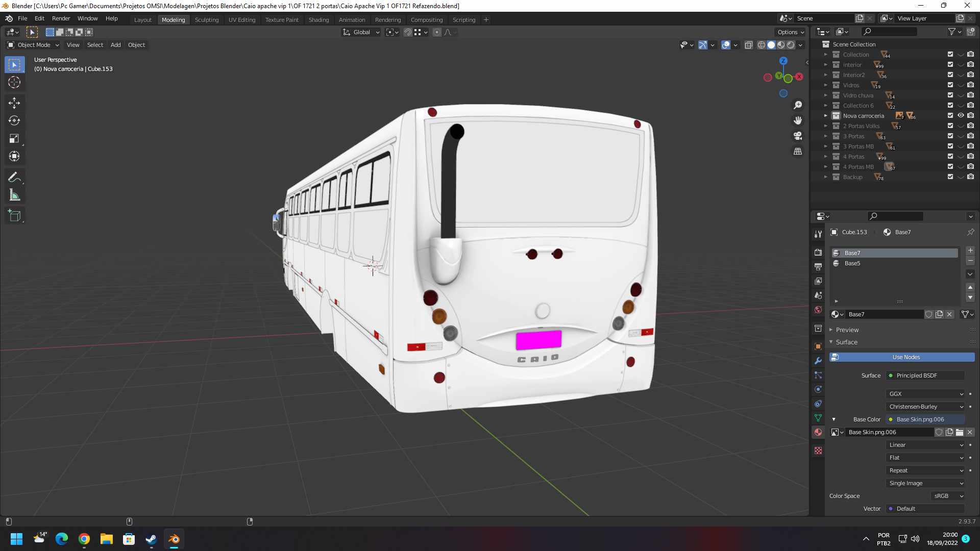
Task: Uncheck Vidros collection checkbox
Action: pyautogui.click(x=950, y=85)
